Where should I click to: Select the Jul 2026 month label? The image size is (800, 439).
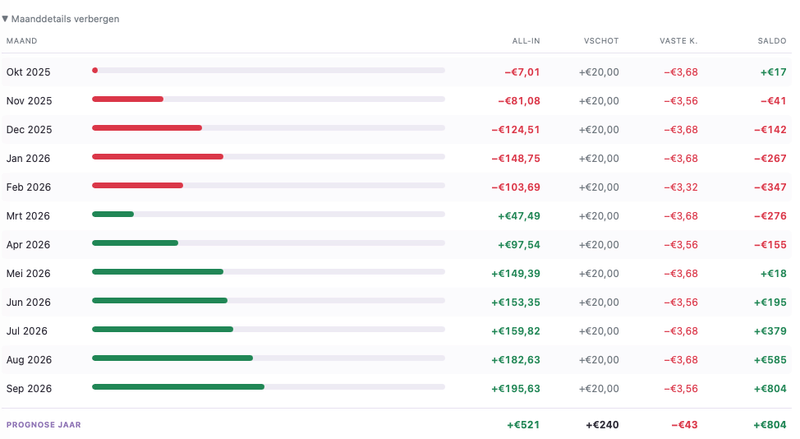click(27, 331)
